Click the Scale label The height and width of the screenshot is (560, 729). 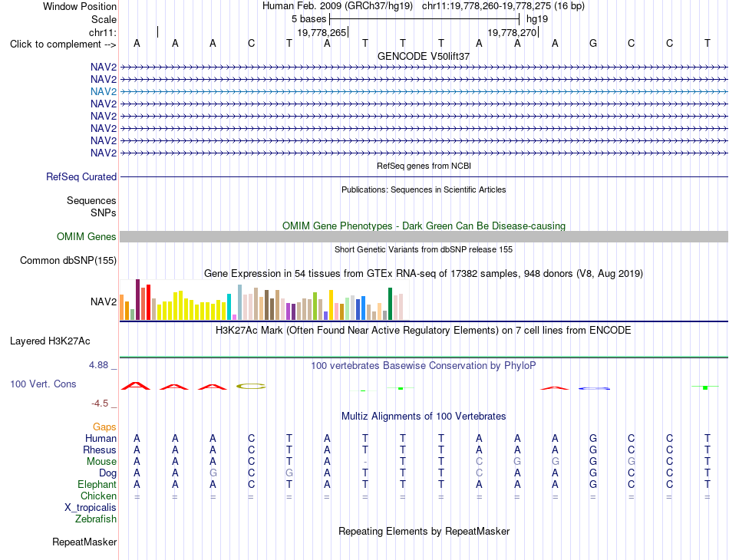click(104, 19)
